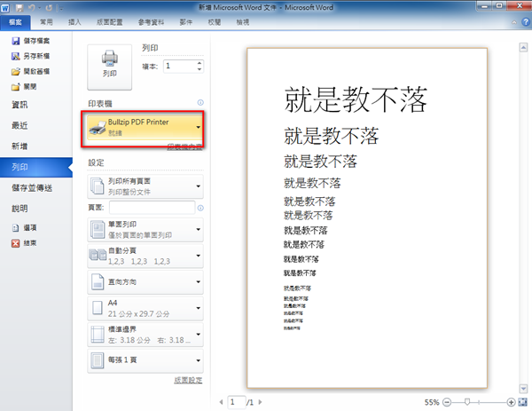Image resolution: width=532 pixels, height=411 pixels.
Task: Open 開啟舊檔 file option
Action: 30,71
